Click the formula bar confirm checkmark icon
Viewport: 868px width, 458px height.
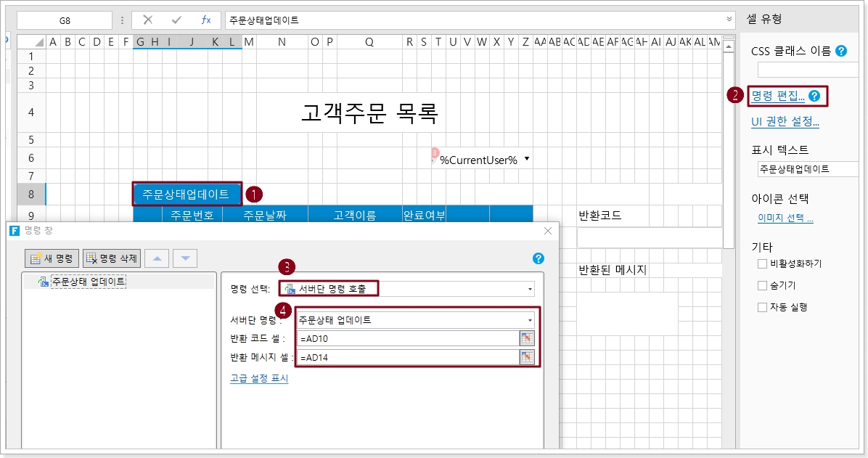[x=176, y=20]
